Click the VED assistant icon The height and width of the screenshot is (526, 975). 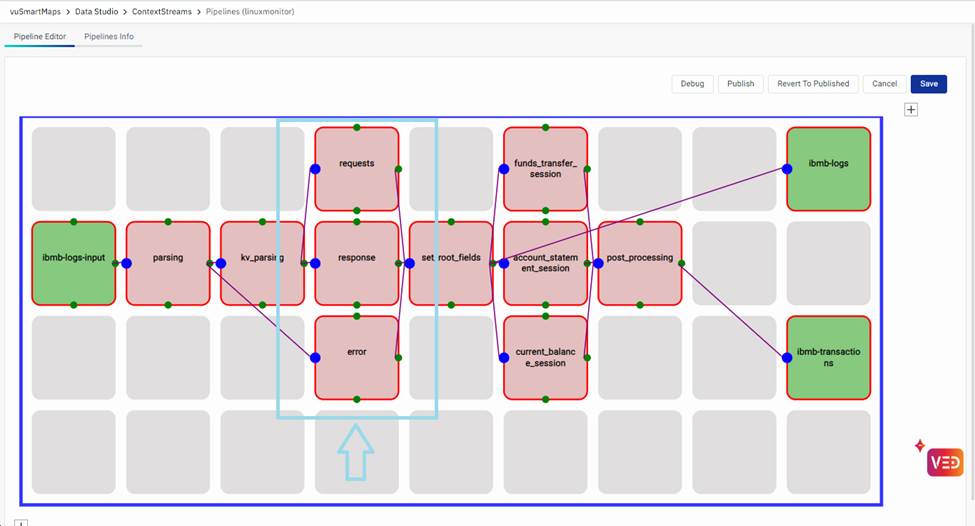click(x=944, y=461)
